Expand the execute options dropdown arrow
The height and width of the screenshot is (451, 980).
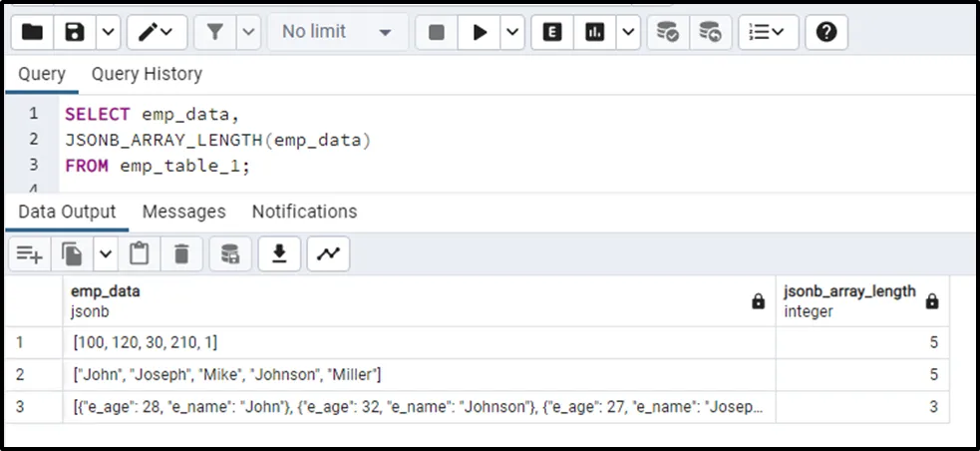[x=512, y=32]
